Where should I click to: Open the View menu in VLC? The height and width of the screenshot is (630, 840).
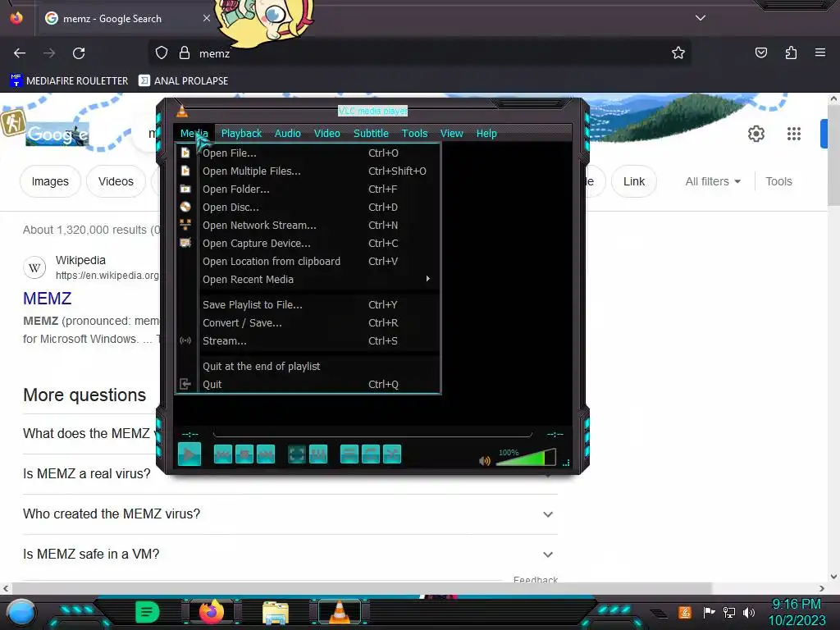coord(452,134)
